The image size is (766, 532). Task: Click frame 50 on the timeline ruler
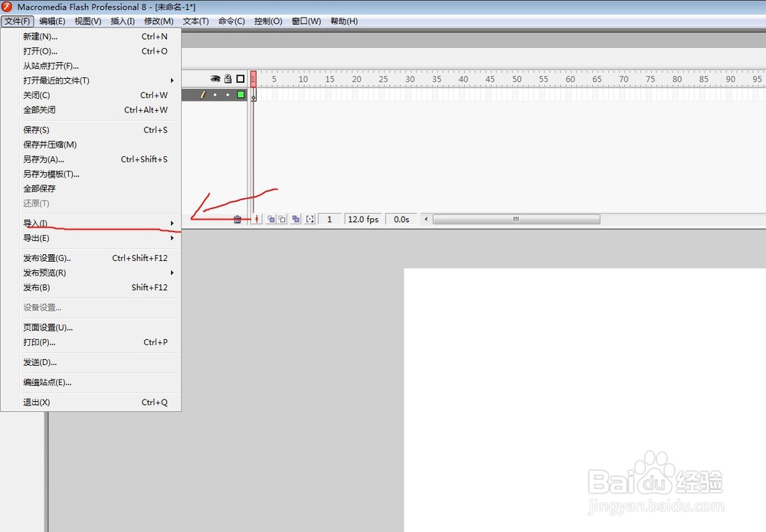pos(517,79)
